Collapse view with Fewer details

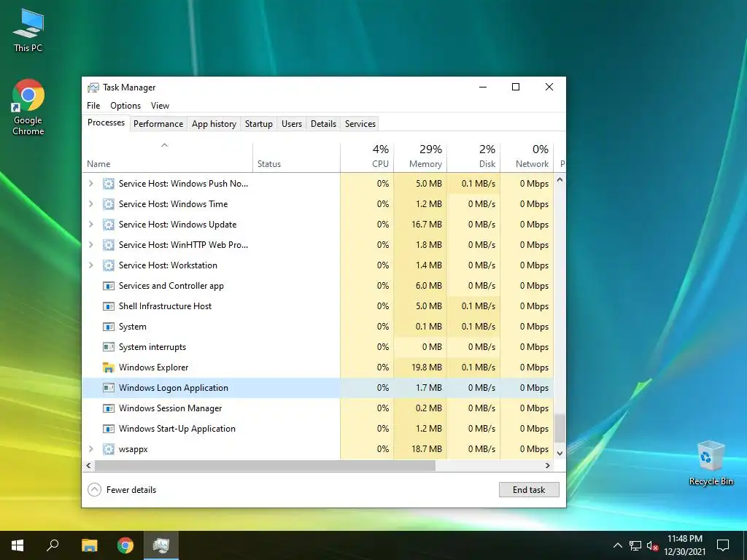click(x=123, y=490)
